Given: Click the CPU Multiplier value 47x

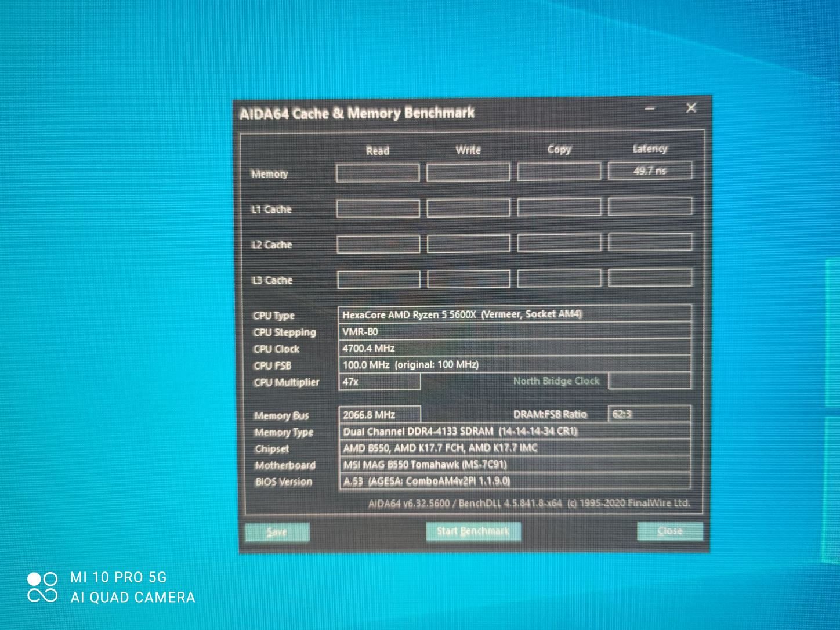Looking at the screenshot, I should 379,382.
